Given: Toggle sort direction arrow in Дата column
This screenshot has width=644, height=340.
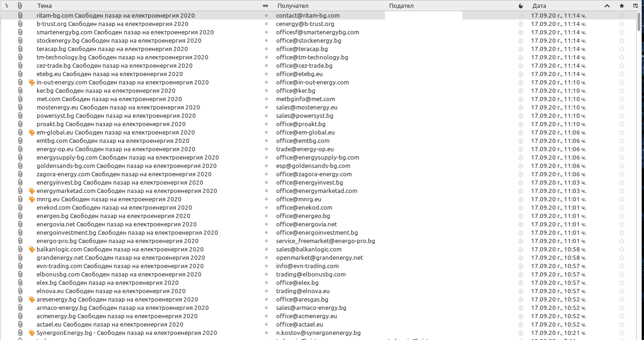Looking at the screenshot, I should [607, 6].
